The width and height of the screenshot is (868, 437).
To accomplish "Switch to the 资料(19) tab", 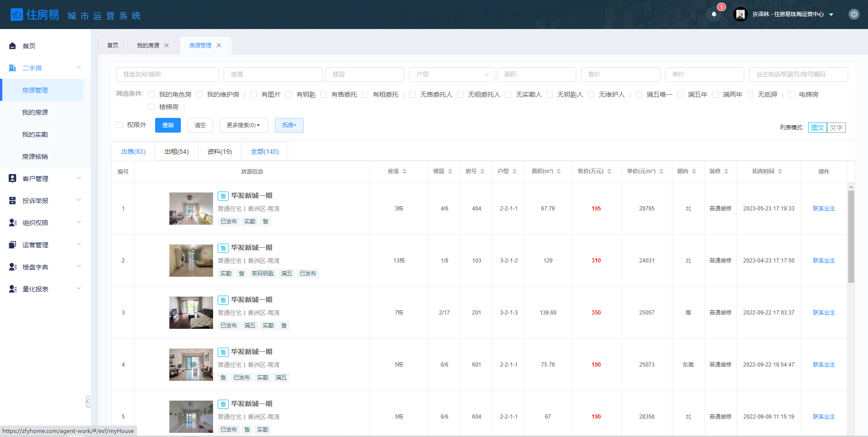I will pyautogui.click(x=220, y=151).
